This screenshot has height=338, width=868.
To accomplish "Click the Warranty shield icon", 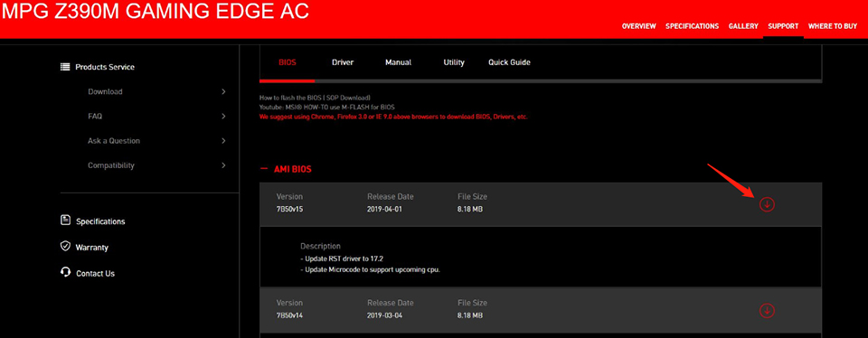I will point(65,246).
